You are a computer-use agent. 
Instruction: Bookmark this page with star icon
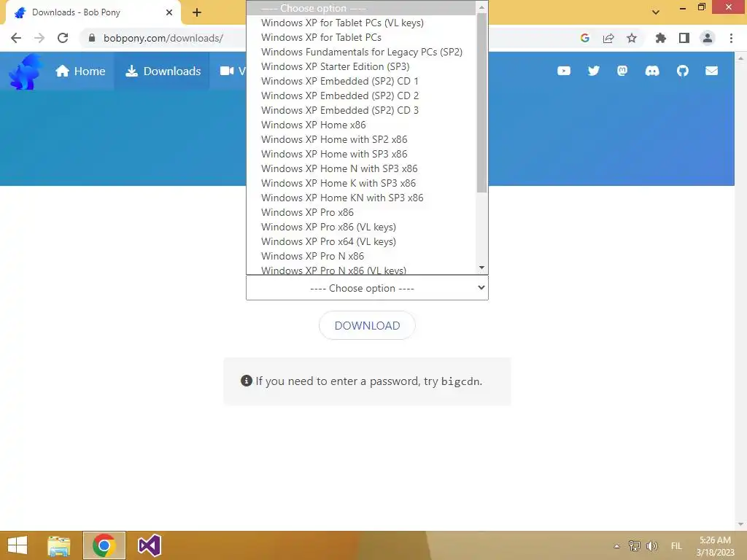click(x=632, y=38)
